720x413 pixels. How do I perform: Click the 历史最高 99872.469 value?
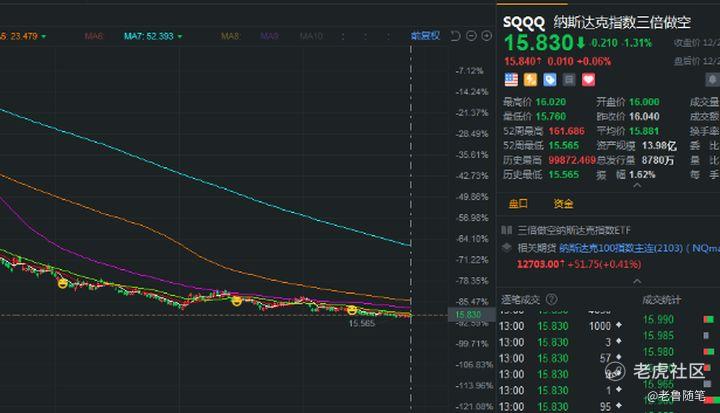(x=572, y=160)
